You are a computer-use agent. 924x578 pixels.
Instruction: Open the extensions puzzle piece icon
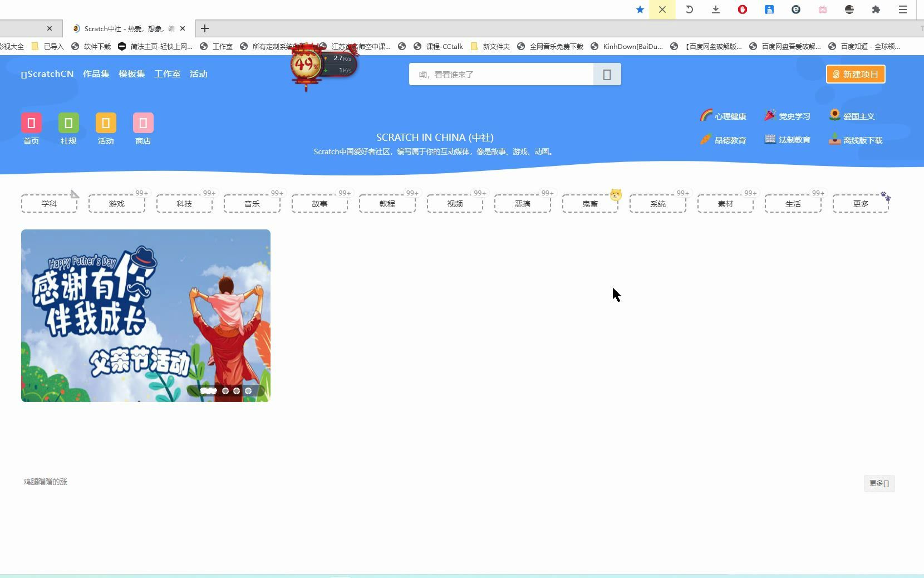pos(876,9)
